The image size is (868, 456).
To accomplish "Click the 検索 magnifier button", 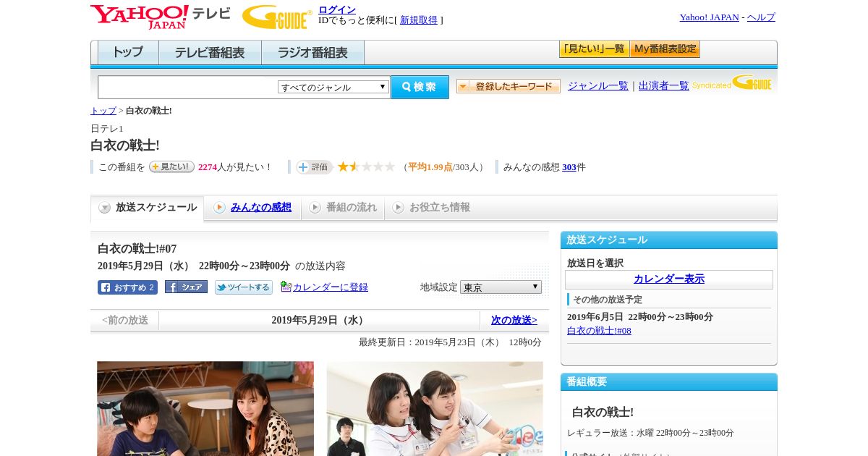I will tap(420, 87).
